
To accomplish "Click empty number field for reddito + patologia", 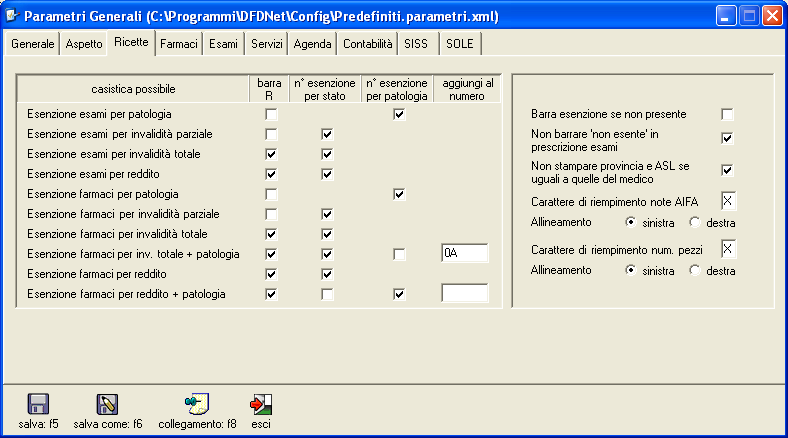I will 464,294.
